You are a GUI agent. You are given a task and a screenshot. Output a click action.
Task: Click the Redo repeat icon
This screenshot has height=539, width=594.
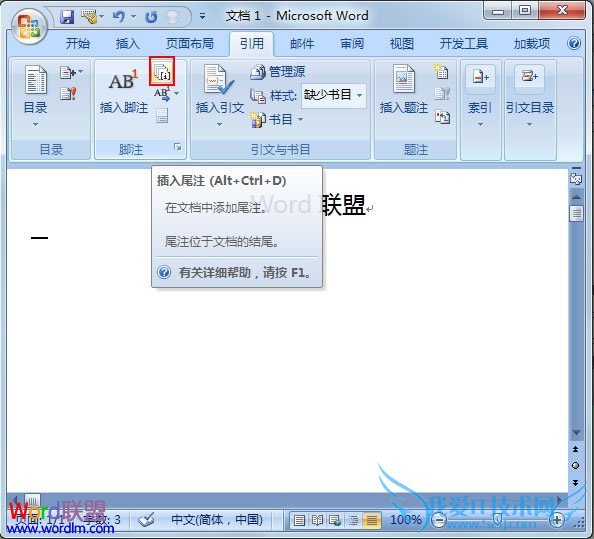(x=151, y=17)
